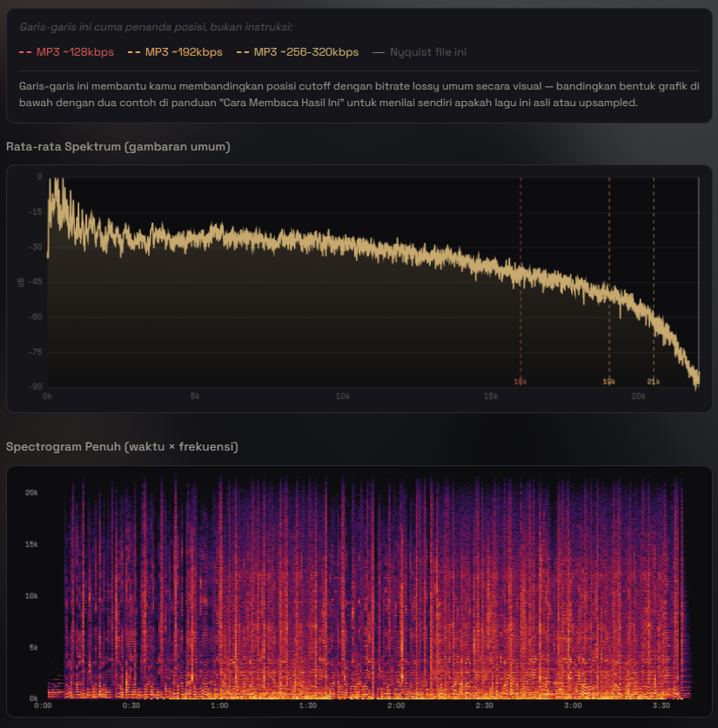
Task: Click the 5k frequency label on spectrum x-axis
Action: [x=195, y=396]
